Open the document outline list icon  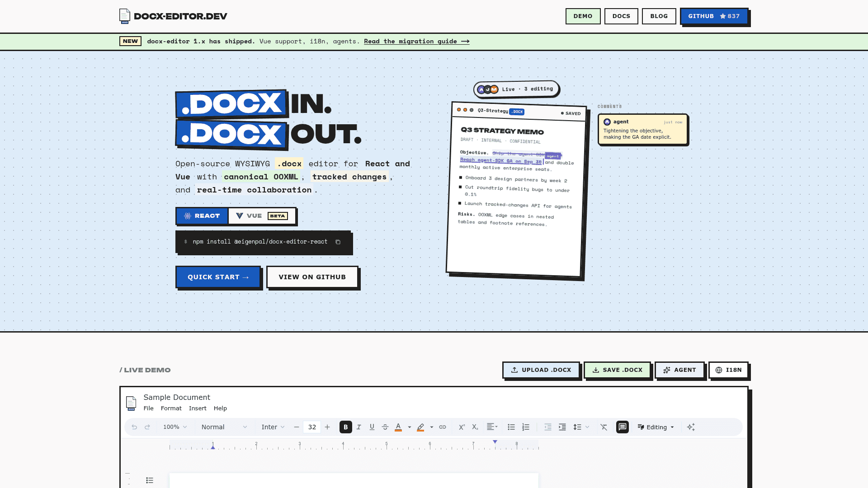[x=150, y=480]
